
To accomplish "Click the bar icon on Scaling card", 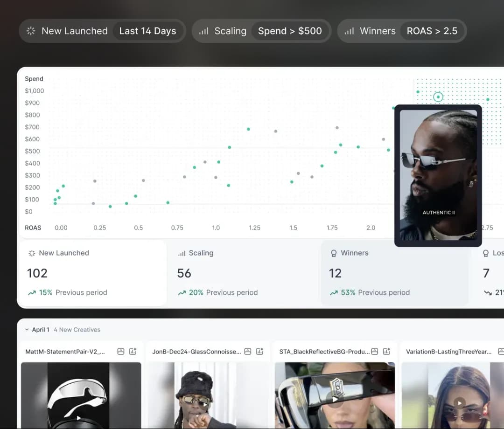I will (182, 253).
